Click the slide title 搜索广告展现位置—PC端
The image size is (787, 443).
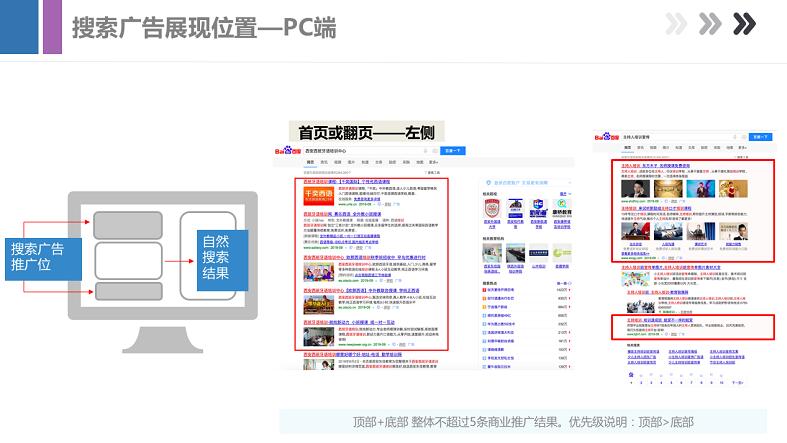coord(203,26)
